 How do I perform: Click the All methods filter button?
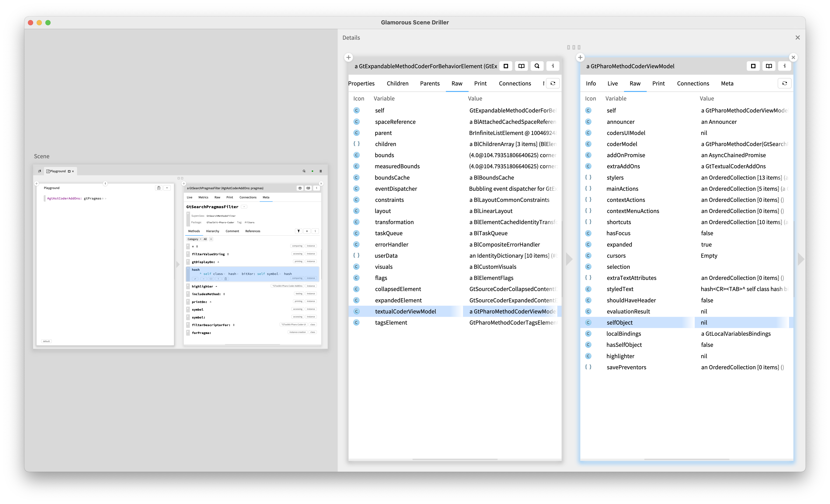click(205, 239)
